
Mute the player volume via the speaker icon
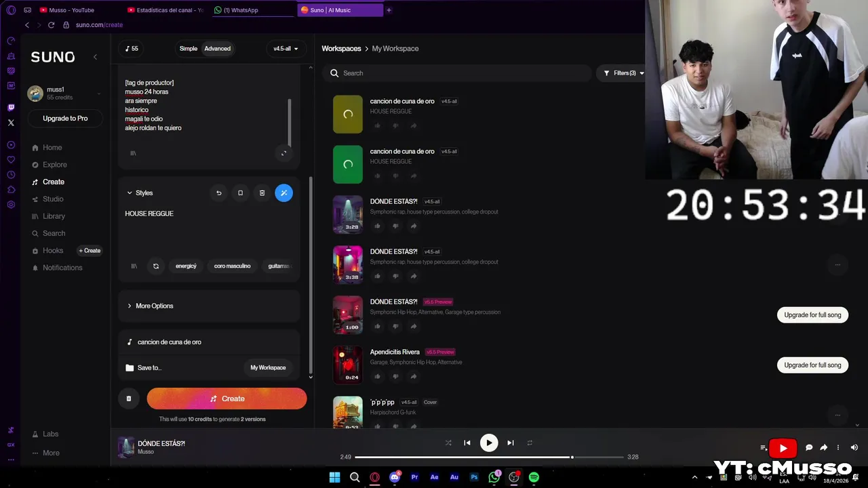point(854,447)
